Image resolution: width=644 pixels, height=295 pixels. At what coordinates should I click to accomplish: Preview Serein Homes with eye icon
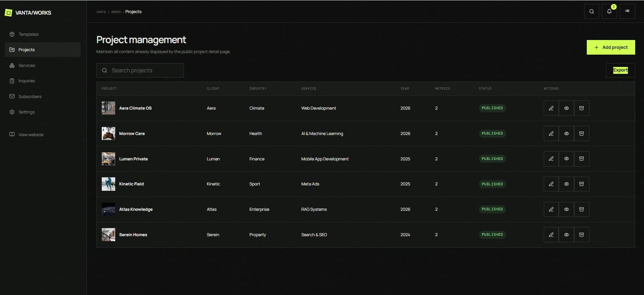[x=566, y=235]
